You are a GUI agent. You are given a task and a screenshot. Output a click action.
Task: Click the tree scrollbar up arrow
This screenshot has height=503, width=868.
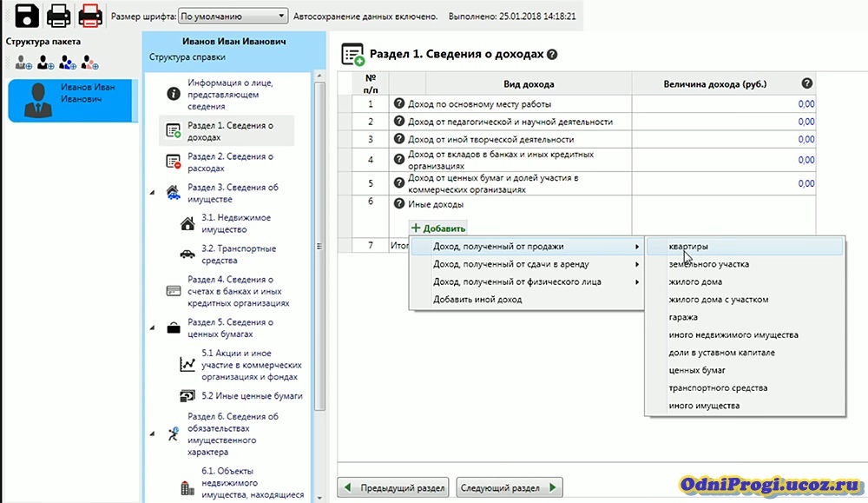(319, 76)
